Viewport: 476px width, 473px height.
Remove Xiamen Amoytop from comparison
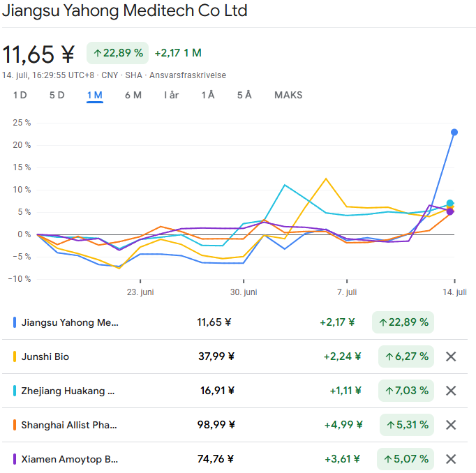click(x=451, y=459)
